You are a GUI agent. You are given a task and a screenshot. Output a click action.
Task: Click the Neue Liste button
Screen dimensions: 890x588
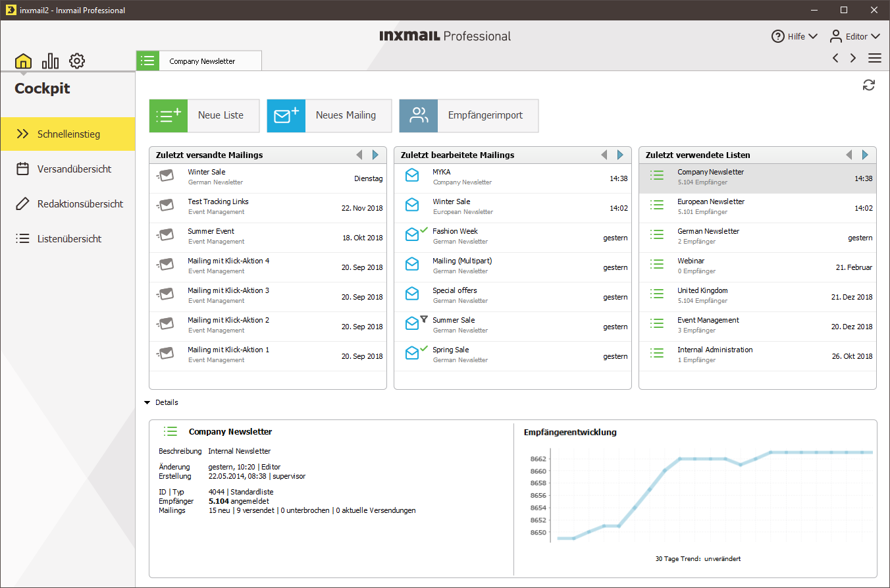(x=204, y=115)
